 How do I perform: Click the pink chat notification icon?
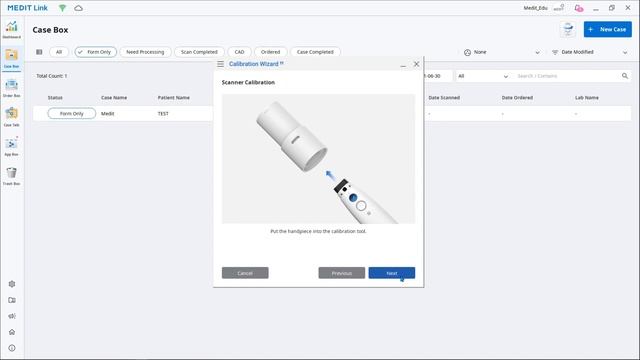(x=578, y=8)
